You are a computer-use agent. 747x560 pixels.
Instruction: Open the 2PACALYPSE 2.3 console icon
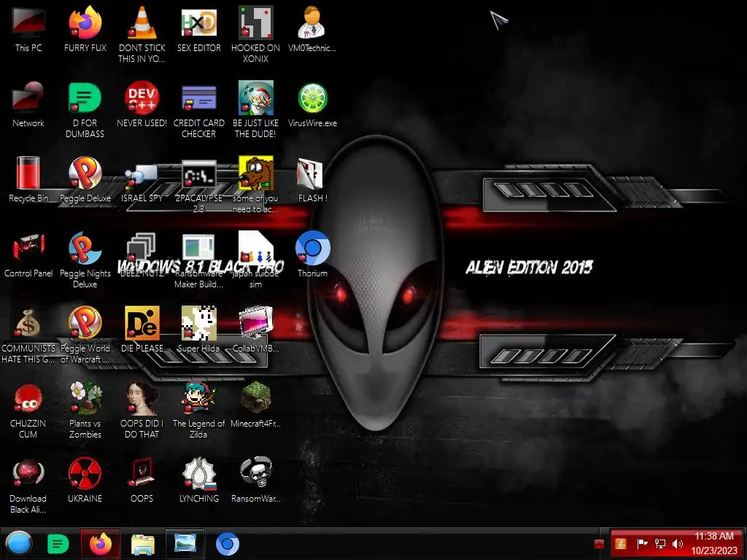[x=199, y=184]
